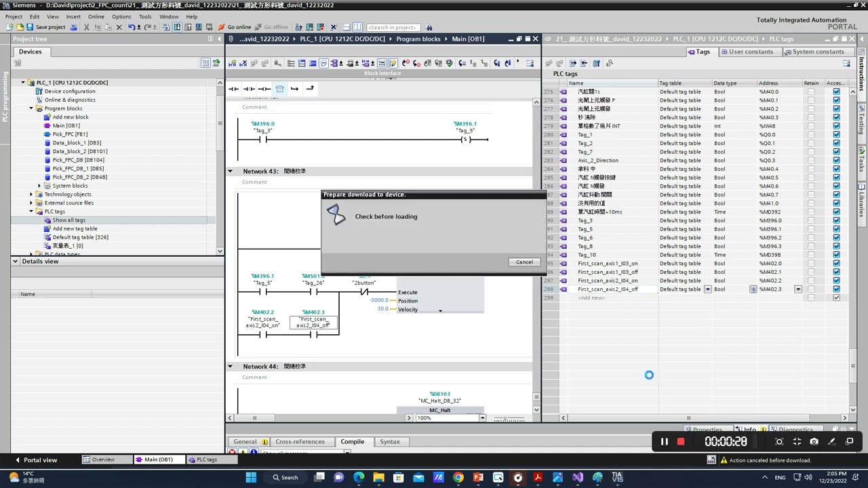Image resolution: width=868 pixels, height=488 pixels.
Task: Cancel the Prepare download dialog
Action: (524, 262)
